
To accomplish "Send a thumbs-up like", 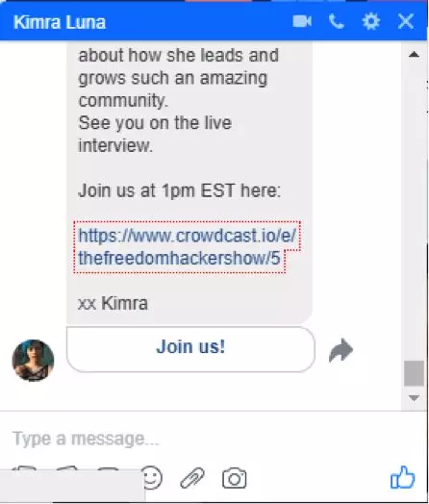I will coord(402,477).
